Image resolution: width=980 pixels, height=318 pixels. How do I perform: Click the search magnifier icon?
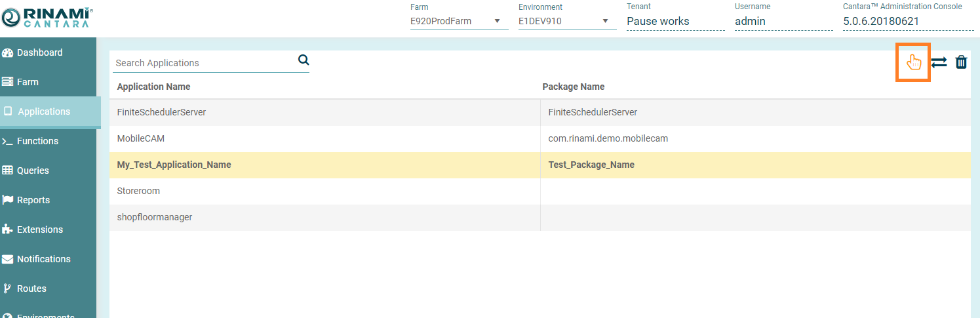coord(304,60)
